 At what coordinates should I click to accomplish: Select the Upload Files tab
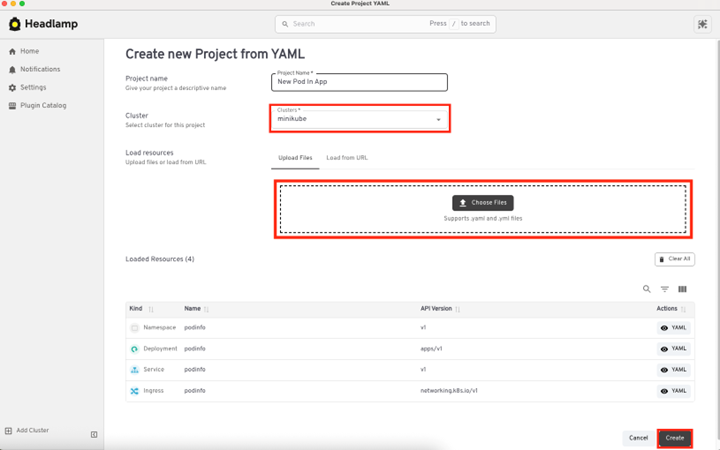pos(295,158)
